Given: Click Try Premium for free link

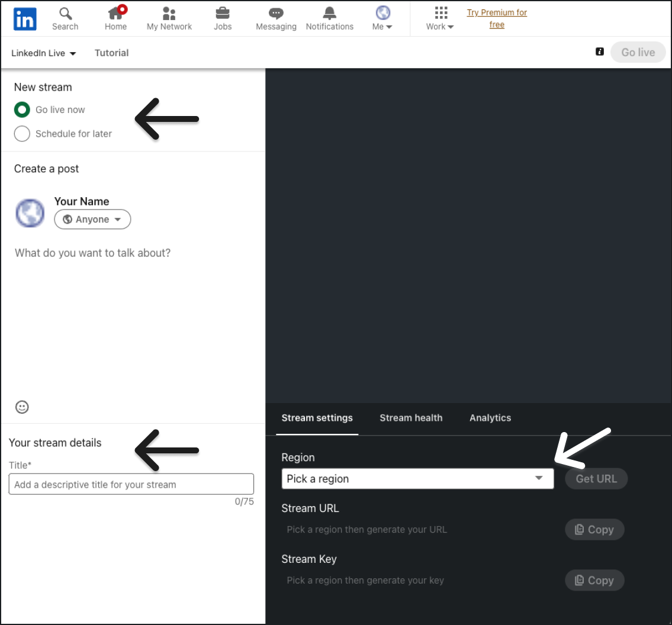Looking at the screenshot, I should pos(497,18).
